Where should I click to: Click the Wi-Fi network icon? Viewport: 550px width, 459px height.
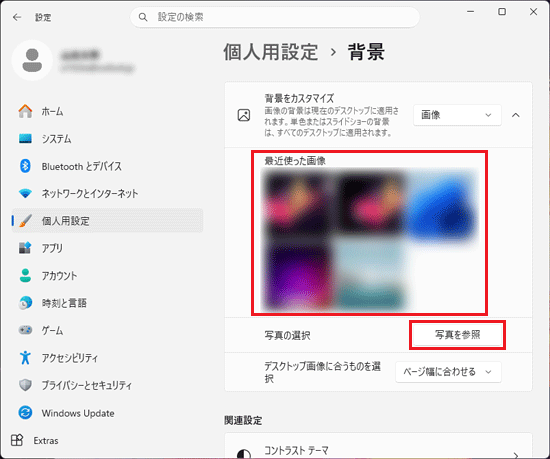25,193
